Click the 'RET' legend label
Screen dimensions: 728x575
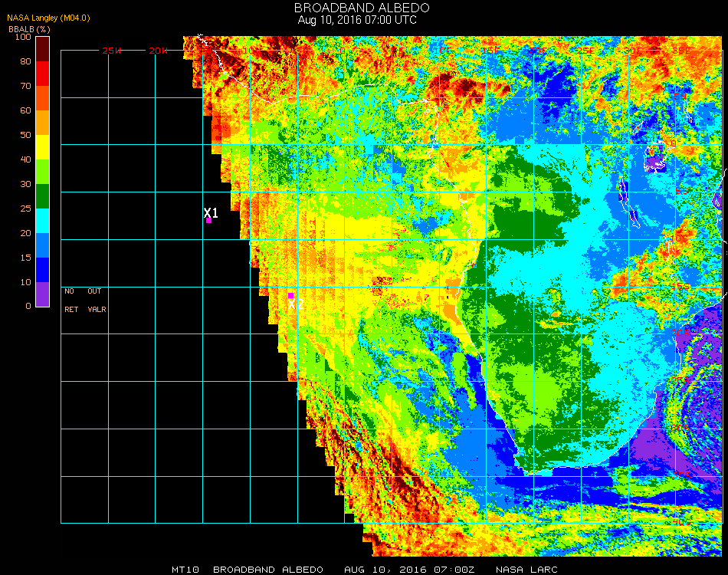tap(71, 309)
